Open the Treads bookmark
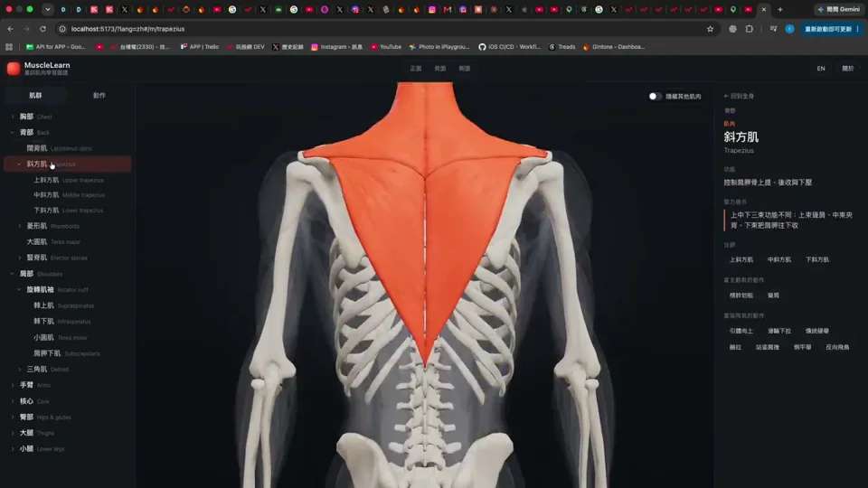868x488 pixels. click(x=561, y=47)
